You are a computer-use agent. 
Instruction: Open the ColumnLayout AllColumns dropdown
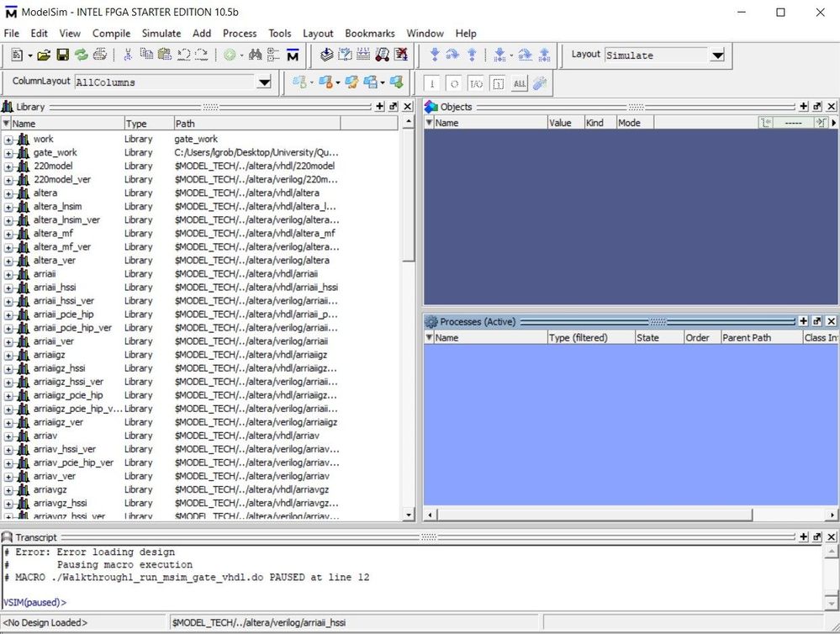tap(264, 82)
